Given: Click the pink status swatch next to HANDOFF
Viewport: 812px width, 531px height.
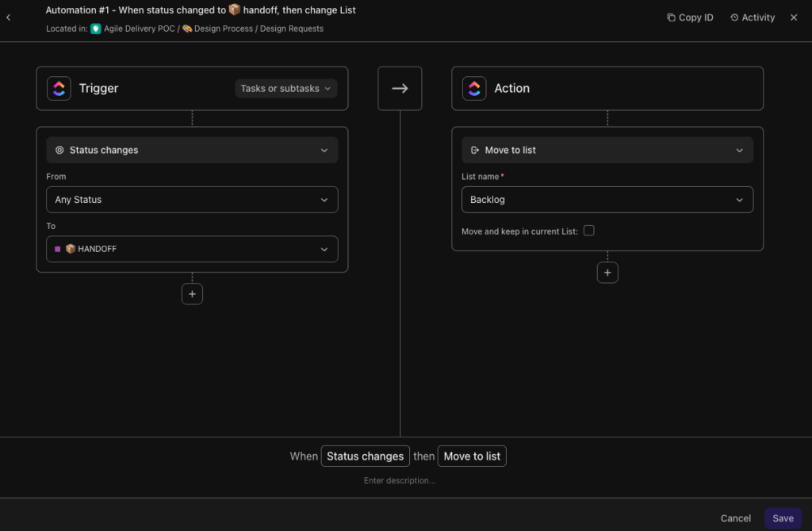Looking at the screenshot, I should [x=58, y=249].
